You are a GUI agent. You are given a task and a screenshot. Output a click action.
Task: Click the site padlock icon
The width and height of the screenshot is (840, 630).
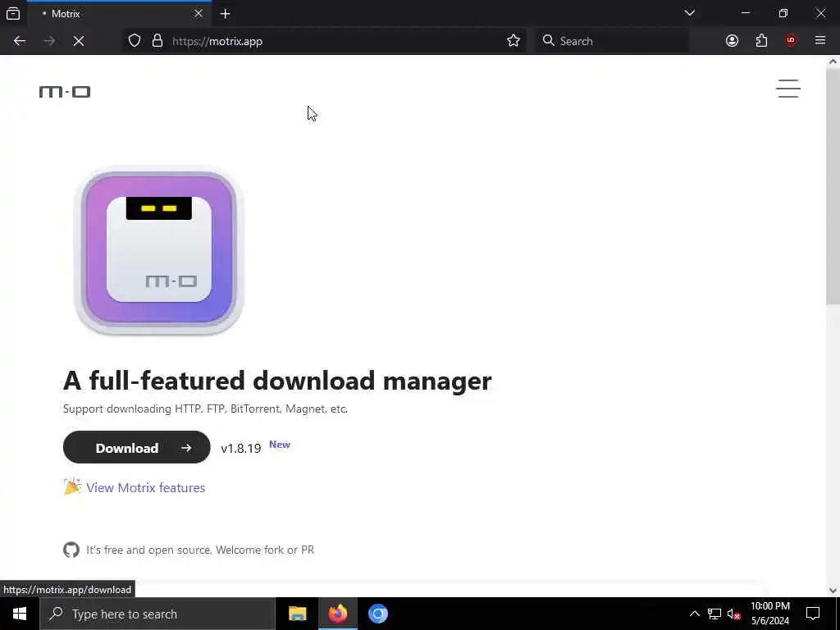[x=157, y=41]
